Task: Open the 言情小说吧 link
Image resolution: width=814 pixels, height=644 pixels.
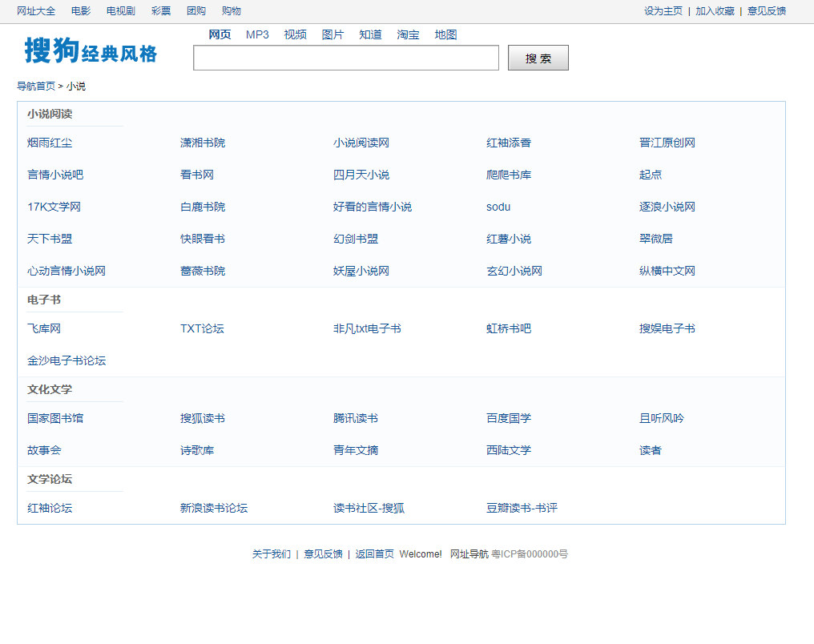Action: 55,175
